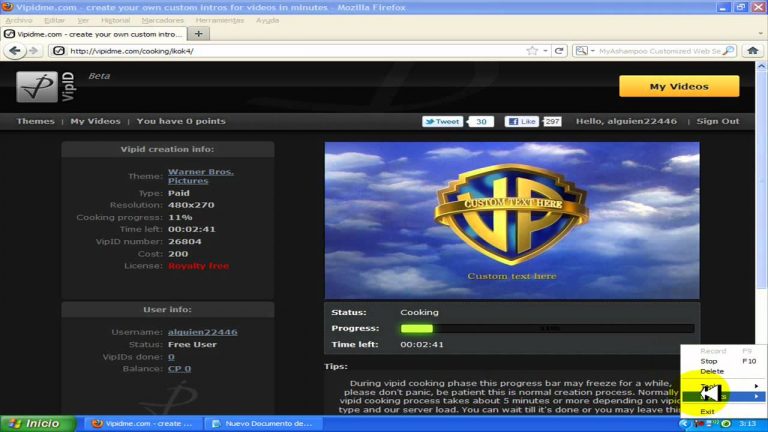The image size is (768, 432).
Task: Open a new tab with the plus button
Action: 198,34
